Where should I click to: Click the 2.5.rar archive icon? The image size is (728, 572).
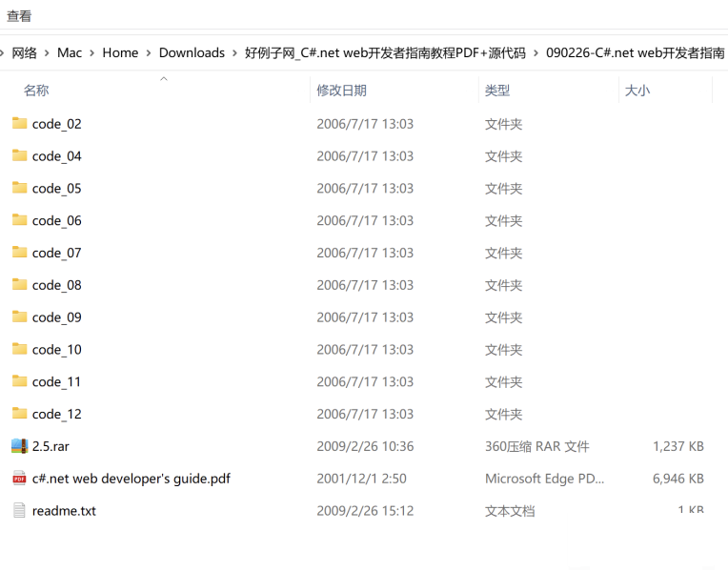(x=19, y=445)
